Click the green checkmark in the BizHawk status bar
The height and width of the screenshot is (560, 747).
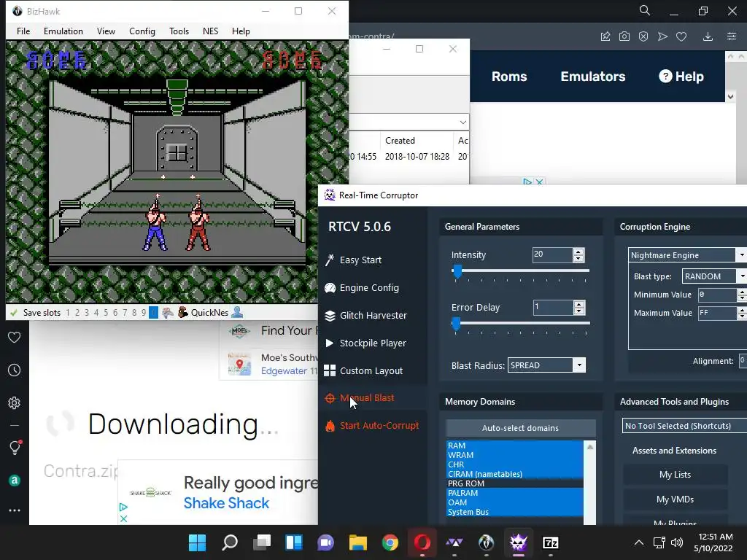[14, 313]
